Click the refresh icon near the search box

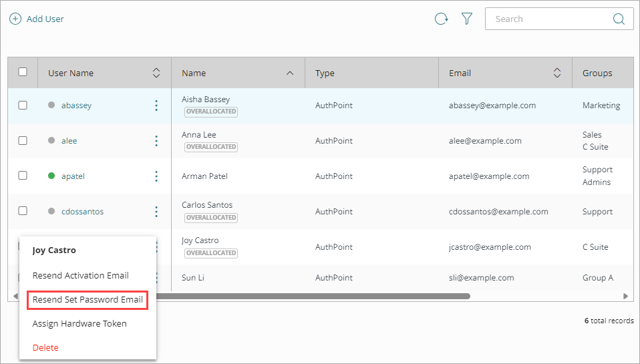coord(441,19)
